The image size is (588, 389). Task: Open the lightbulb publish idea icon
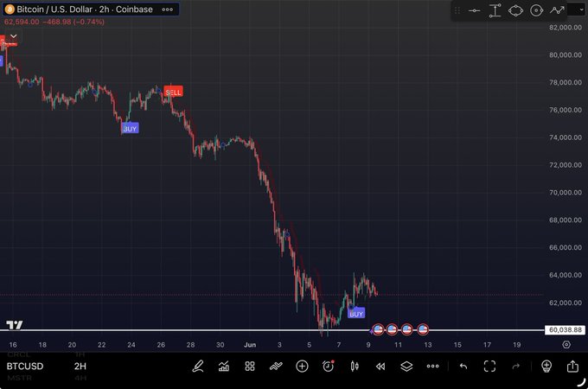pyautogui.click(x=546, y=367)
